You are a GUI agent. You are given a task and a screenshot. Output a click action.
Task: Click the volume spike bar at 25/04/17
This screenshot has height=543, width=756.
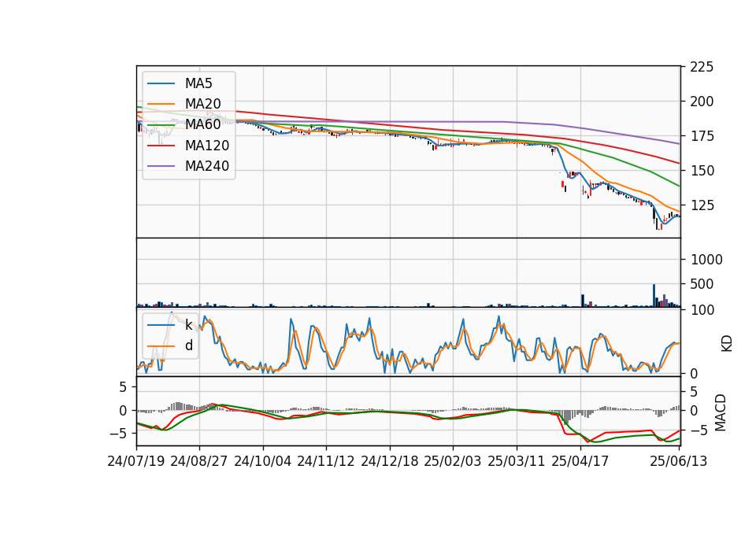click(x=583, y=301)
